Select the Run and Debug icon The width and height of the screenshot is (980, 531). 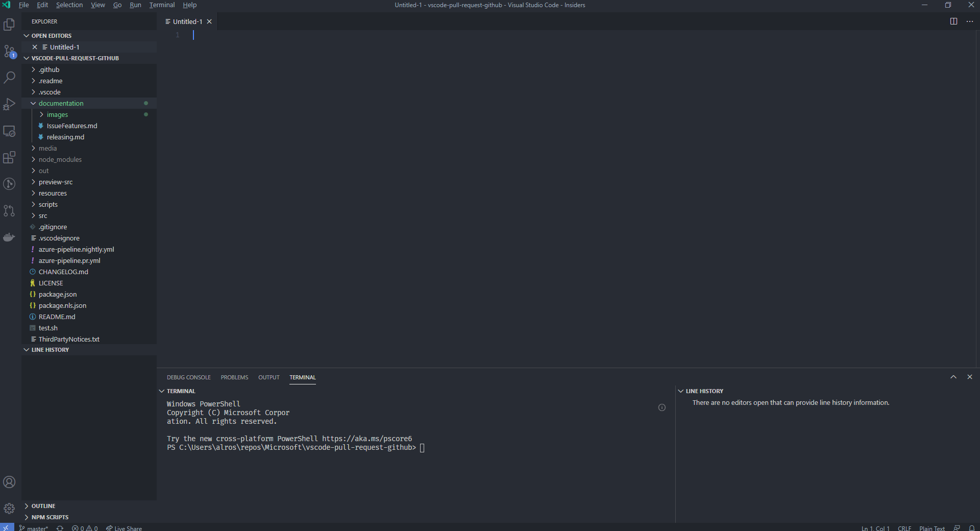tap(9, 104)
